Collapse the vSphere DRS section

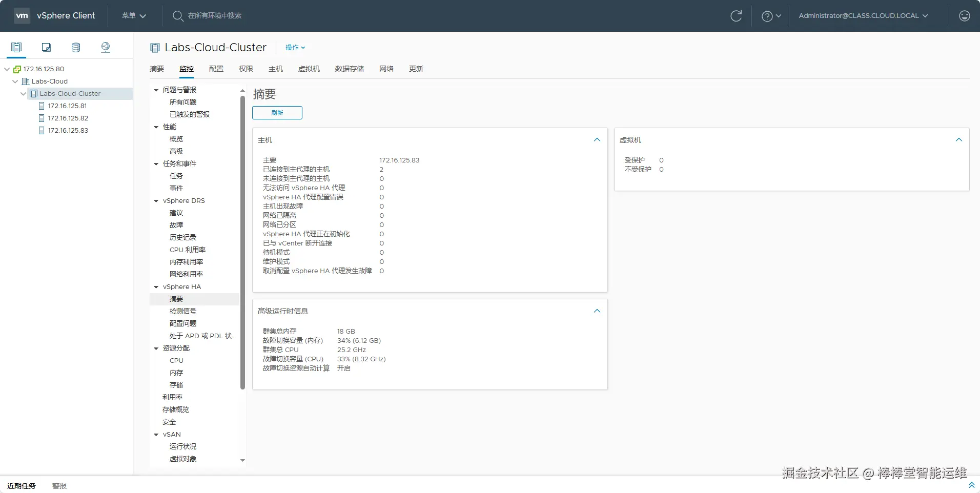pos(156,201)
